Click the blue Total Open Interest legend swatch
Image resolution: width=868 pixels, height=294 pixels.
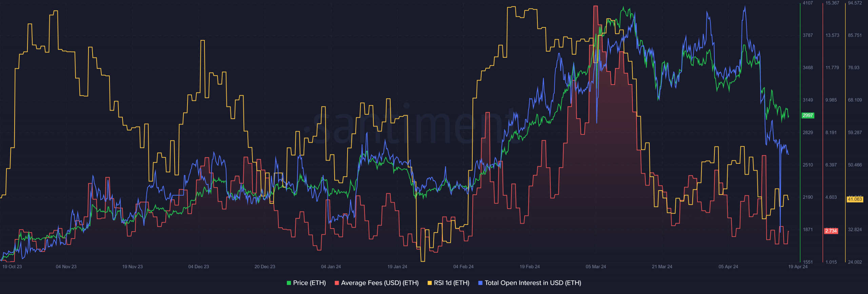pyautogui.click(x=480, y=283)
